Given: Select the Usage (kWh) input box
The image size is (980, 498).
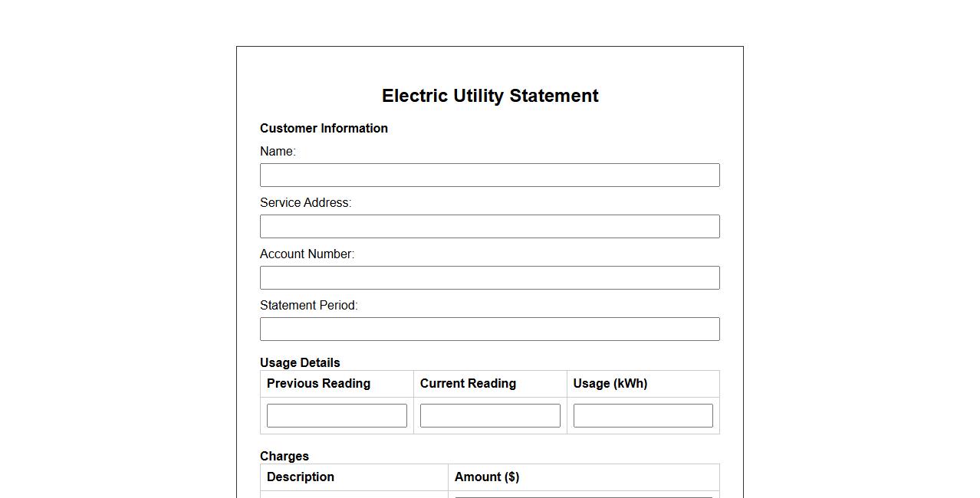Looking at the screenshot, I should point(643,415).
